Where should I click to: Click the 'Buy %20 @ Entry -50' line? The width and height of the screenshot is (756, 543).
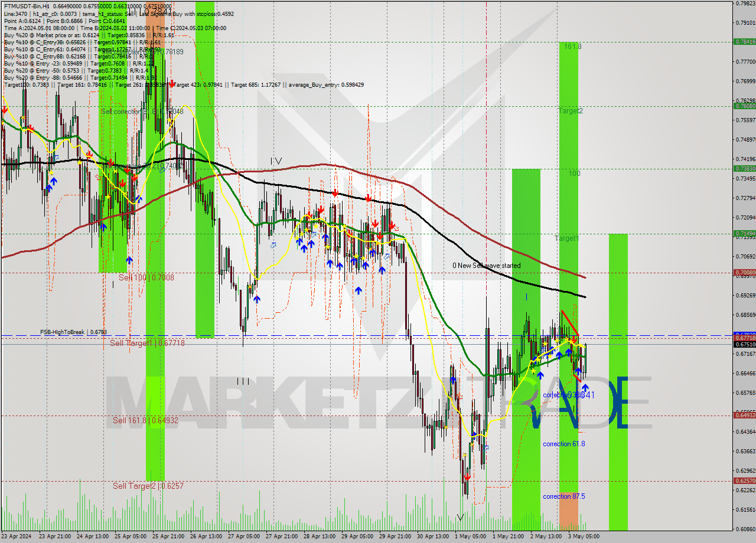tap(76, 70)
